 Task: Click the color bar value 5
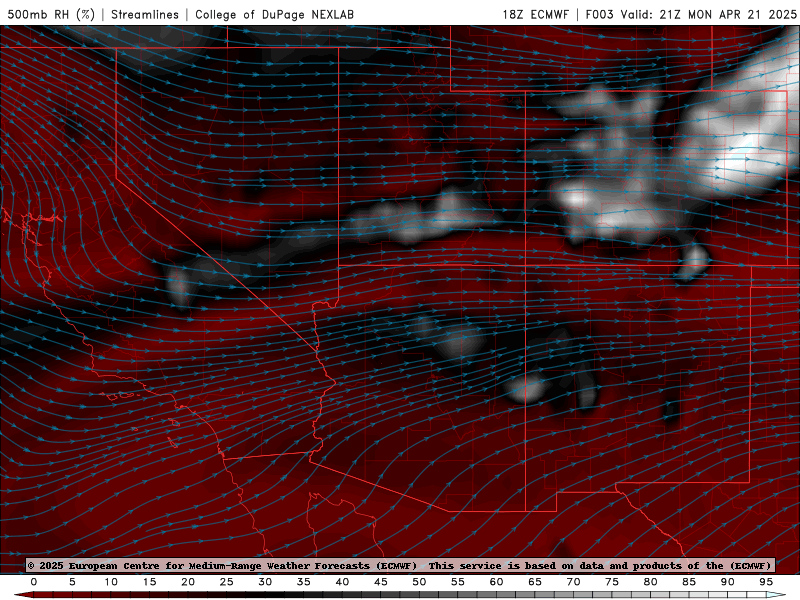coord(72,582)
